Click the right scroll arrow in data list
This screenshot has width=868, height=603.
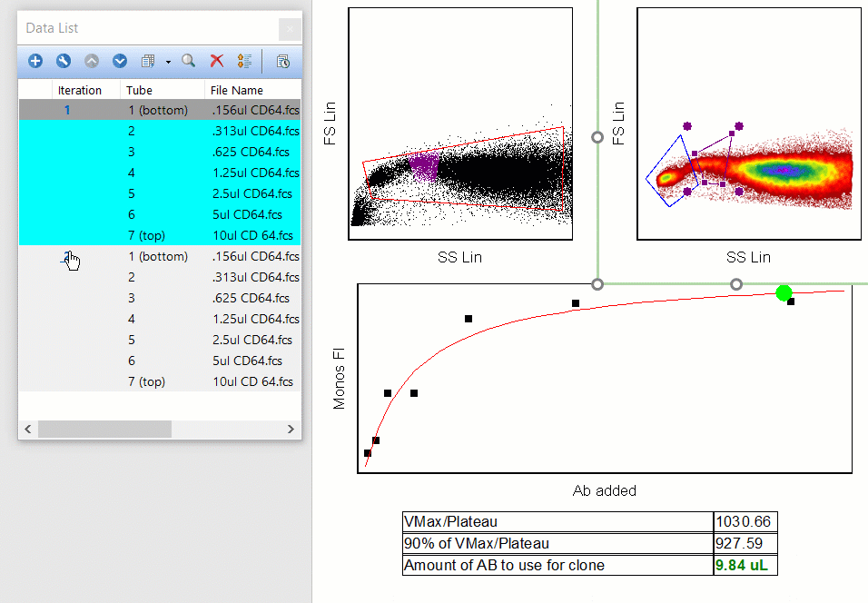291,429
